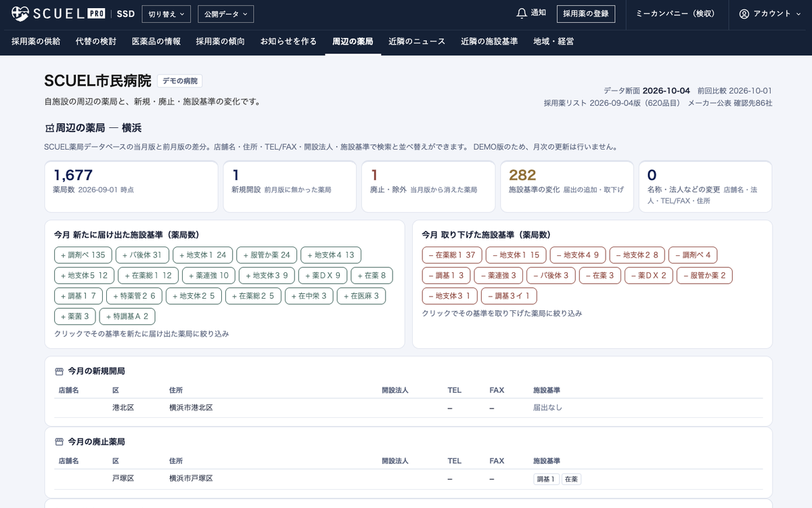Open the 地域・経営 tab

[x=554, y=41]
